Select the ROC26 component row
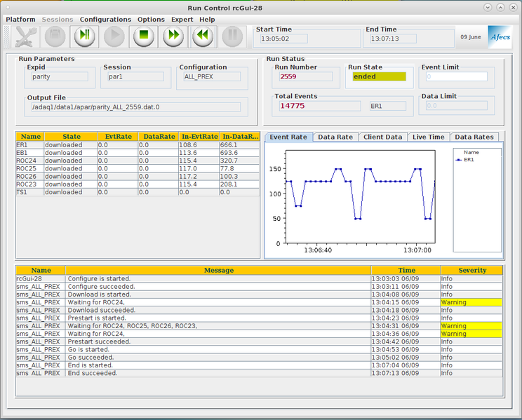This screenshot has height=420, width=522. click(x=138, y=177)
